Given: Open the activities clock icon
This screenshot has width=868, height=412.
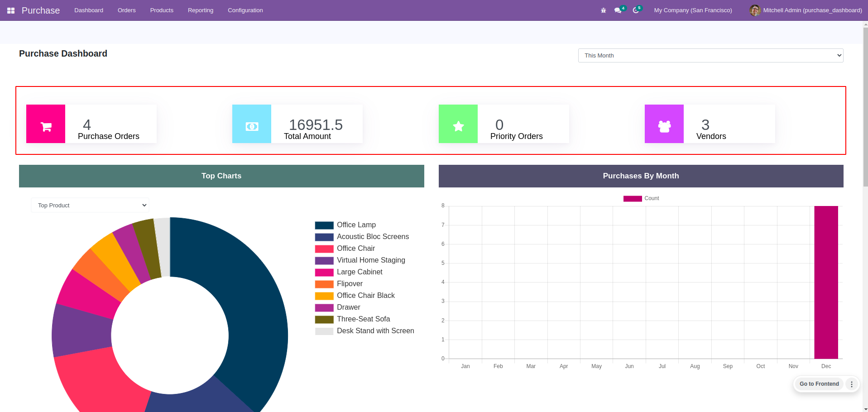Looking at the screenshot, I should tap(636, 10).
